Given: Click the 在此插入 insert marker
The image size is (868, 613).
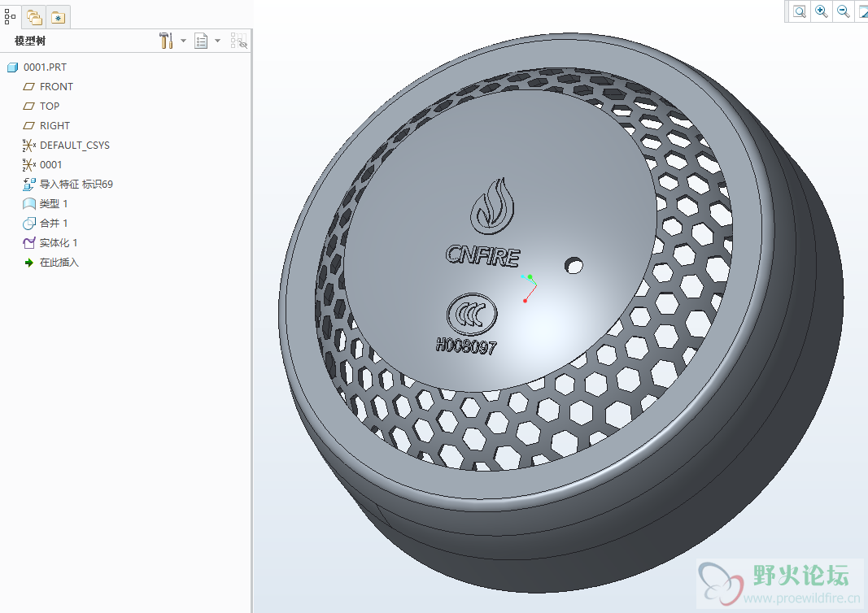Looking at the screenshot, I should (x=59, y=263).
